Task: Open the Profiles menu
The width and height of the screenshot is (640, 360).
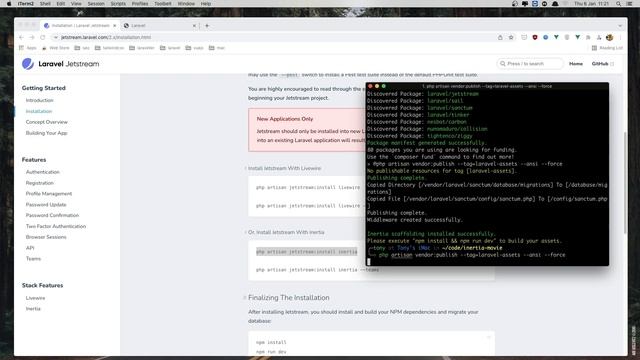Action: coord(140,4)
